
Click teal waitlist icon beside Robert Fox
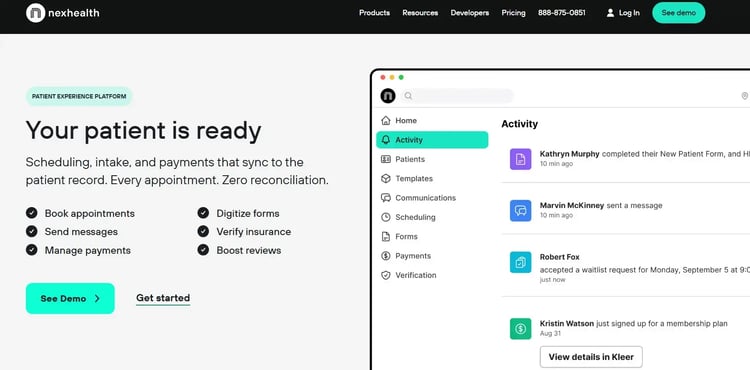coord(520,262)
